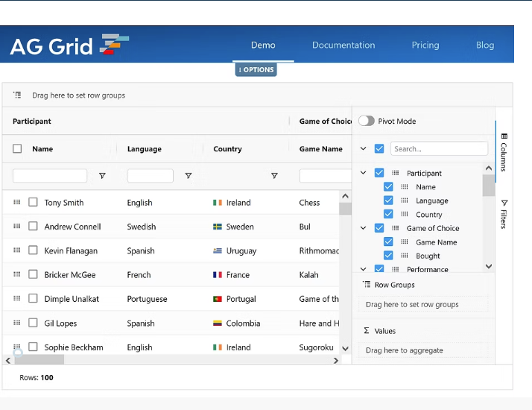Select the Sophie Beckham row checkbox
Viewport: 532px width, 410px height.
[33, 347]
